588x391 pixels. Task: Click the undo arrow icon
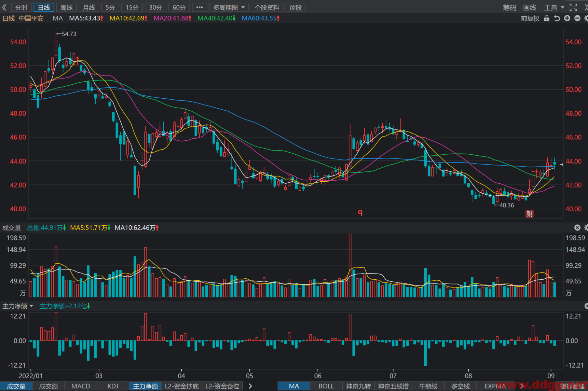pyautogui.click(x=557, y=18)
